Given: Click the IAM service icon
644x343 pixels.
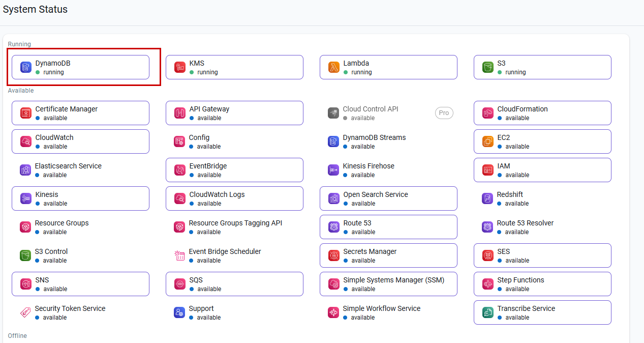Looking at the screenshot, I should pyautogui.click(x=488, y=170).
